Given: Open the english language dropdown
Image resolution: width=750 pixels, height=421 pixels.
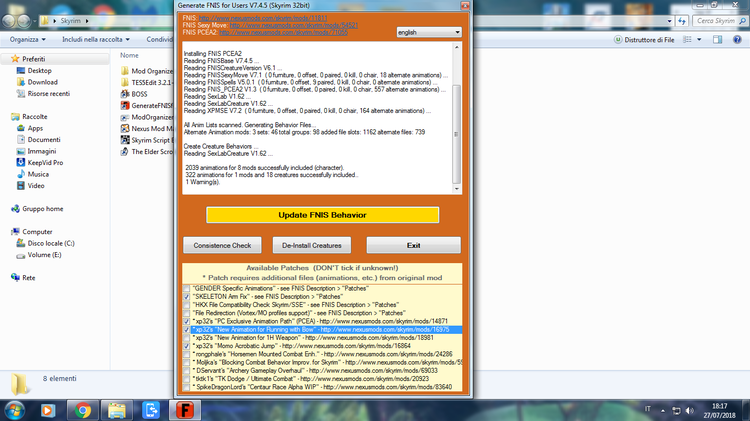Looking at the screenshot, I should (429, 32).
